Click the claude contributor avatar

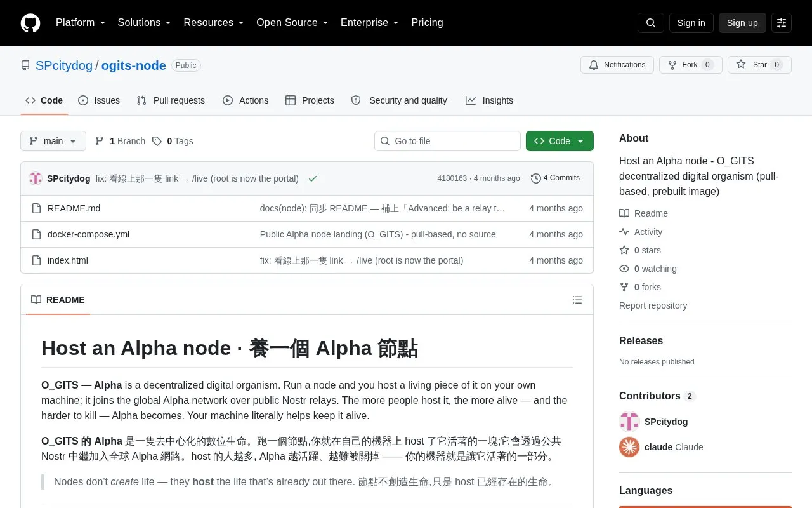(x=629, y=447)
